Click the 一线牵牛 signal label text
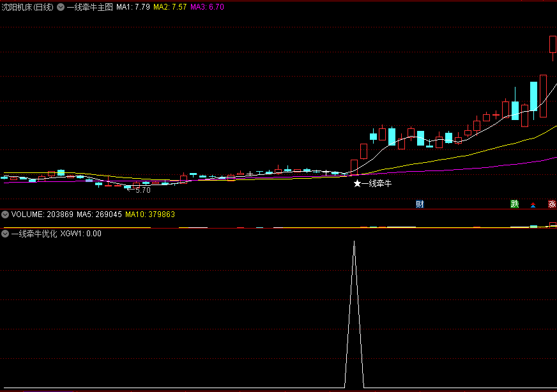 pos(376,184)
